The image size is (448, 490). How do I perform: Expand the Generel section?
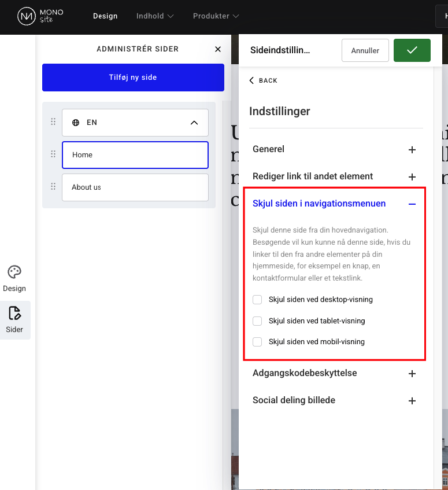pos(412,150)
